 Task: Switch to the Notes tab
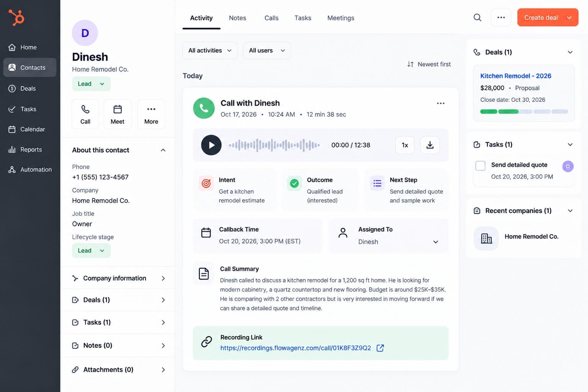click(237, 18)
